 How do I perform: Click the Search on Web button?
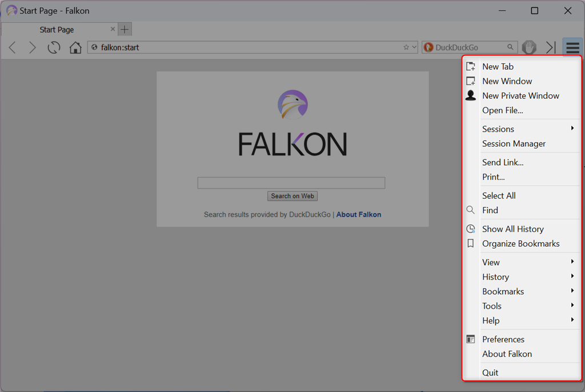tap(292, 196)
